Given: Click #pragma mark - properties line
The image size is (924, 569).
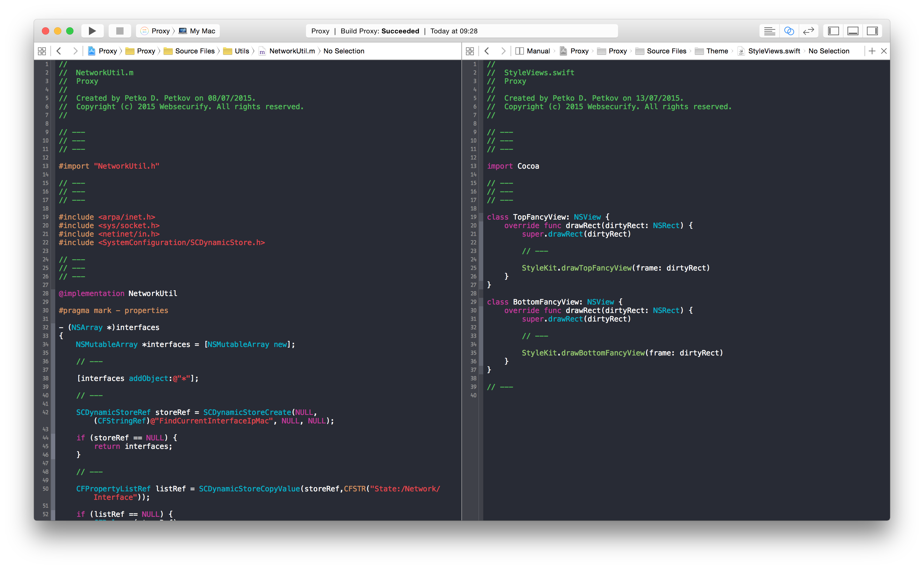Looking at the screenshot, I should (x=113, y=311).
